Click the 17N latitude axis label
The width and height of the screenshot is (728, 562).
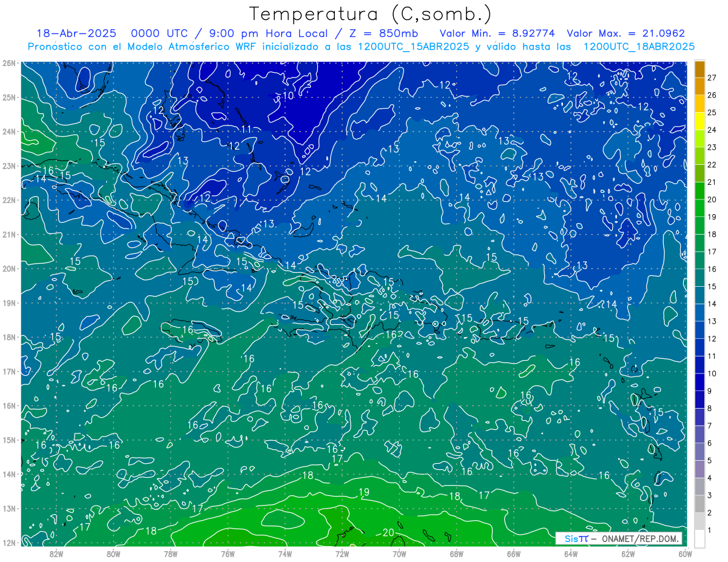9,372
